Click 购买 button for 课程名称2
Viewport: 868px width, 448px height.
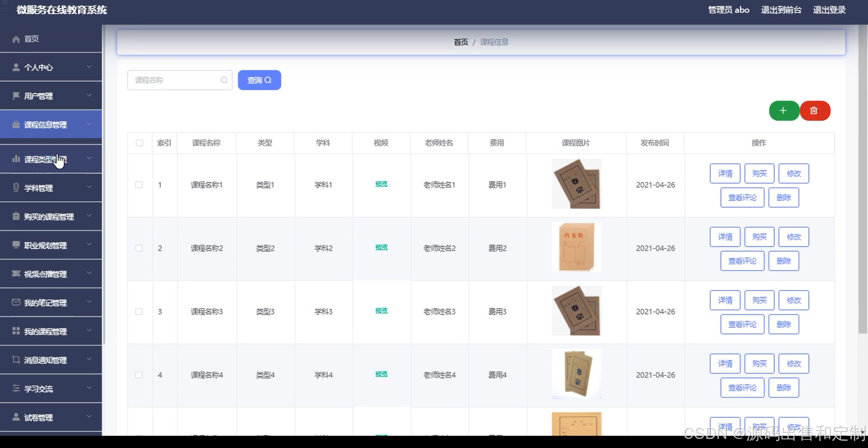(759, 237)
